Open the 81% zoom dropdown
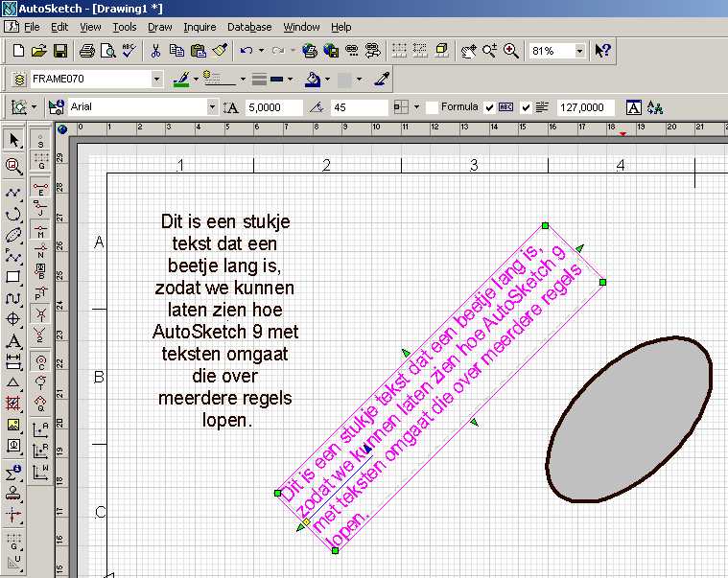This screenshot has width=728, height=578. coord(579,51)
